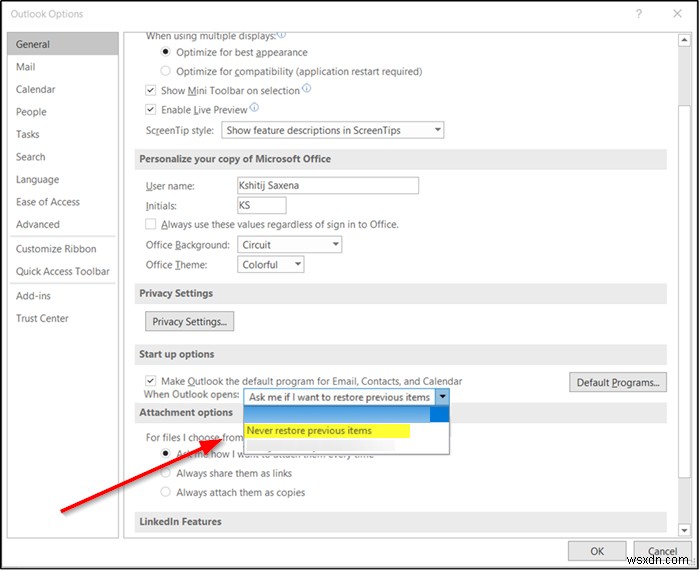
Task: Toggle Make Outlook the default program
Action: click(x=150, y=381)
